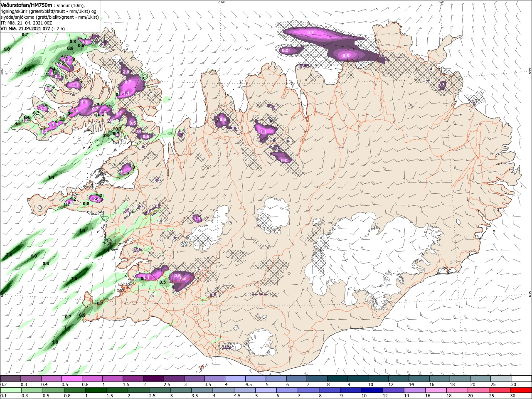Pick the deep blue swatch labeled 10 in the lower legend

click(372, 390)
